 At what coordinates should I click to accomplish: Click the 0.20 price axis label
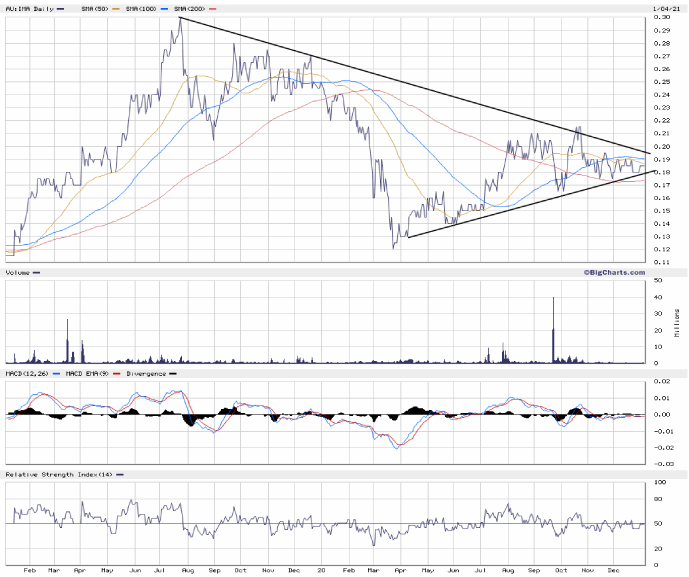point(661,147)
